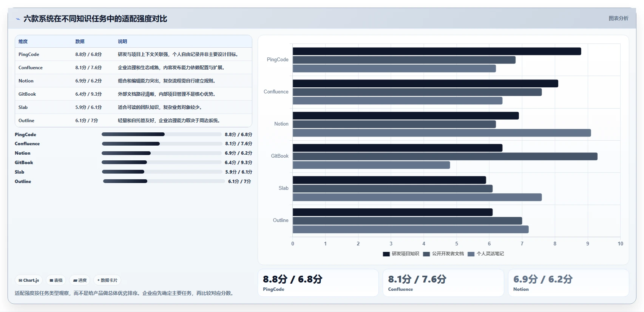Click the Slab label on the chart axis
This screenshot has height=312, width=644.
pos(284,188)
